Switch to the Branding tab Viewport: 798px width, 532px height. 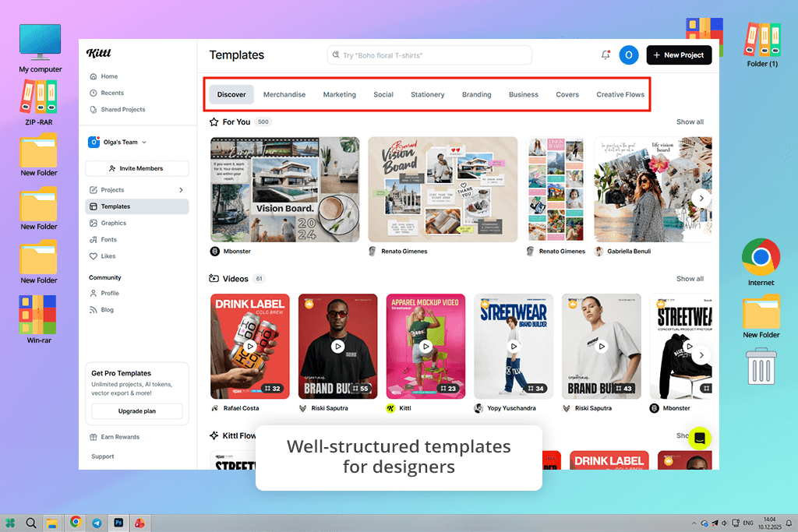476,94
